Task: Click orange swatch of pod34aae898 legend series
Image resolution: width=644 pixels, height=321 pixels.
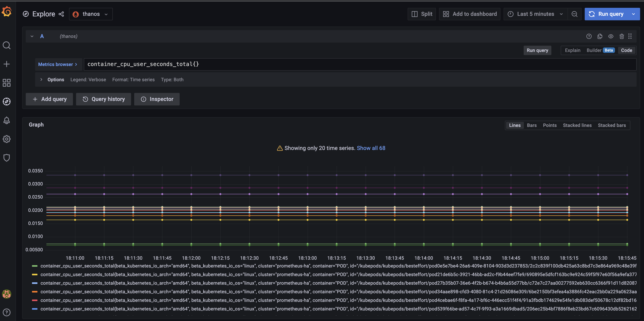Action: 35,292
